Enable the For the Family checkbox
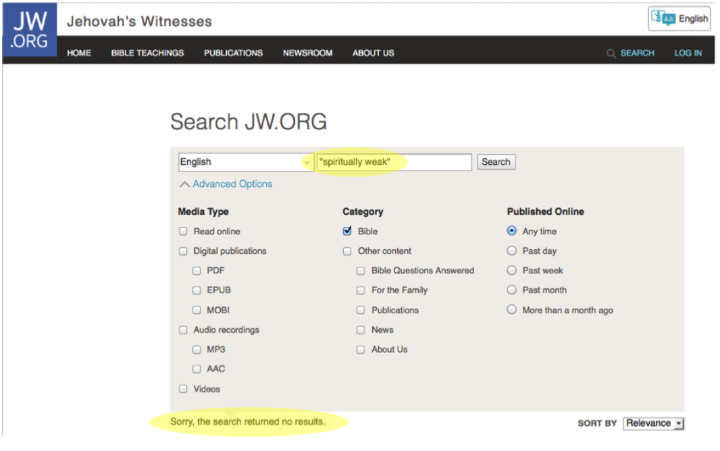 tap(361, 290)
